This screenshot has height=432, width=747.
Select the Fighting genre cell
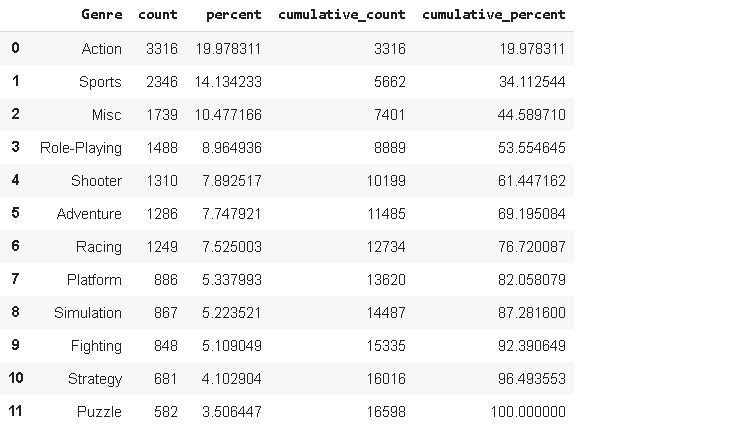tap(95, 346)
